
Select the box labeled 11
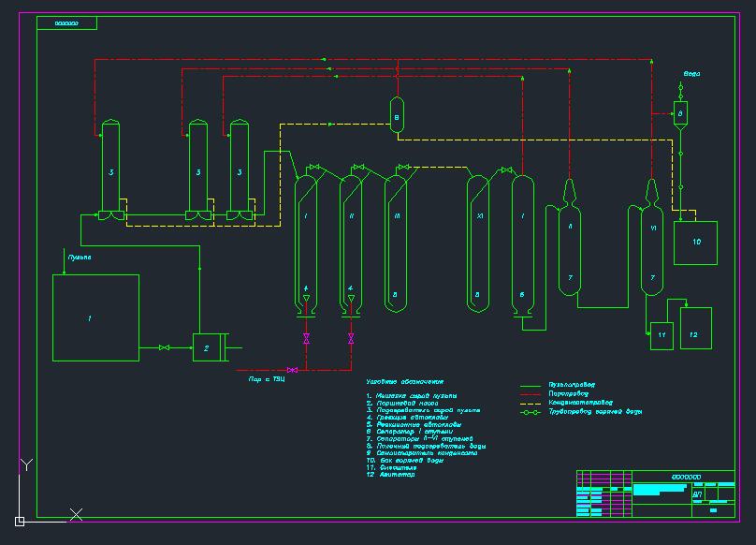pos(662,335)
